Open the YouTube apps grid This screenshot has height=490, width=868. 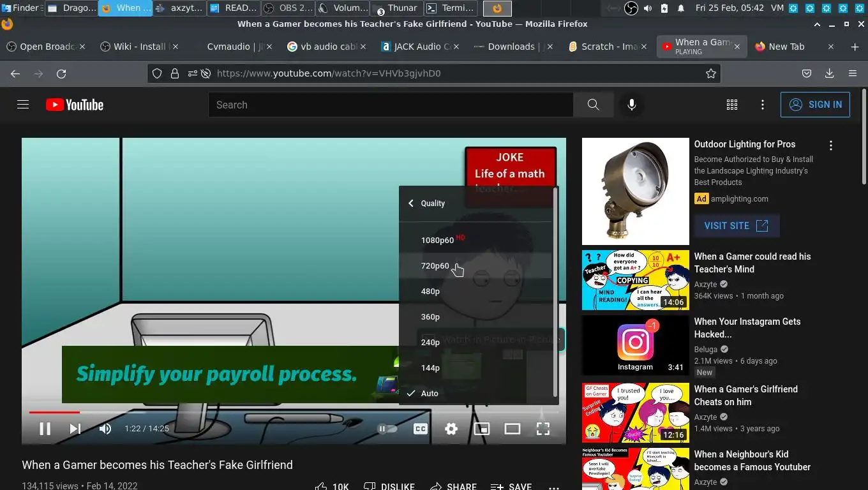click(x=732, y=105)
